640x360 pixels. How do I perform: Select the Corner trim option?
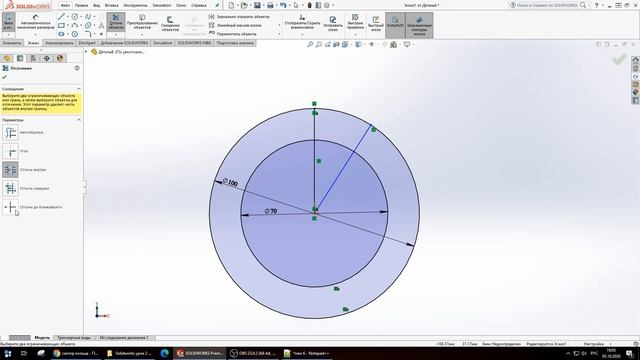coord(10,151)
